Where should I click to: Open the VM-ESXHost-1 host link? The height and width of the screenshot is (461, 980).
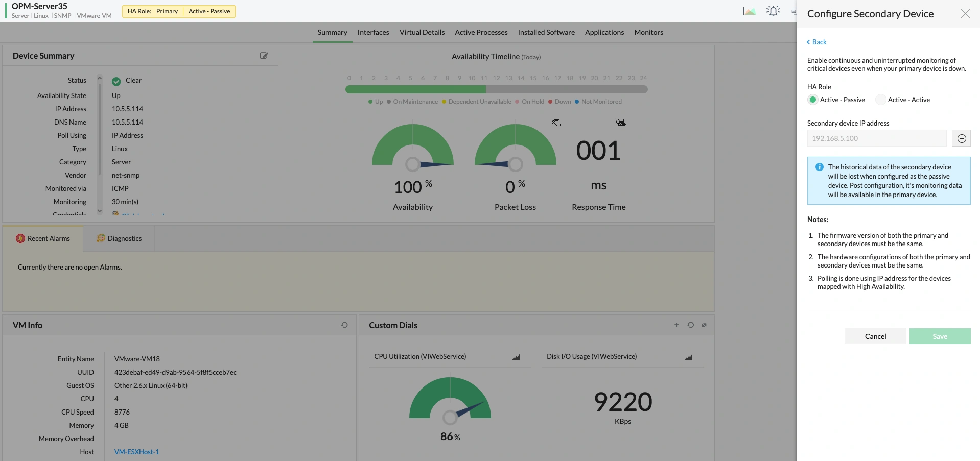pyautogui.click(x=136, y=452)
